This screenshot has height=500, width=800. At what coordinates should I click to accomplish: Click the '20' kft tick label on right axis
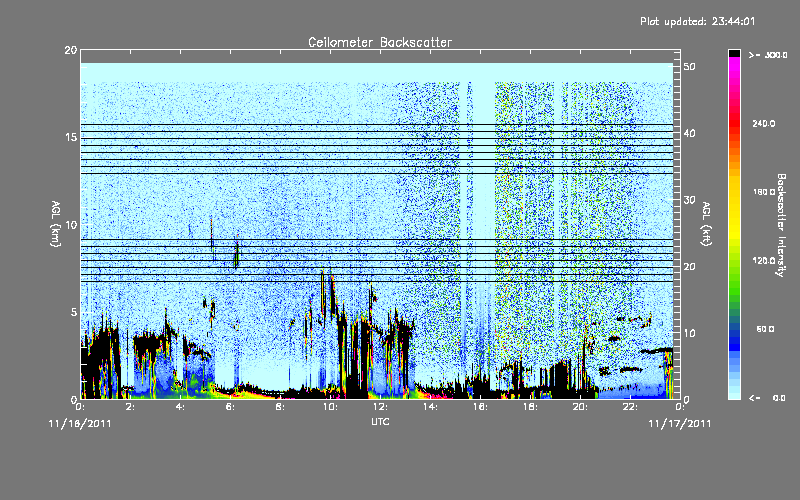[x=690, y=267]
